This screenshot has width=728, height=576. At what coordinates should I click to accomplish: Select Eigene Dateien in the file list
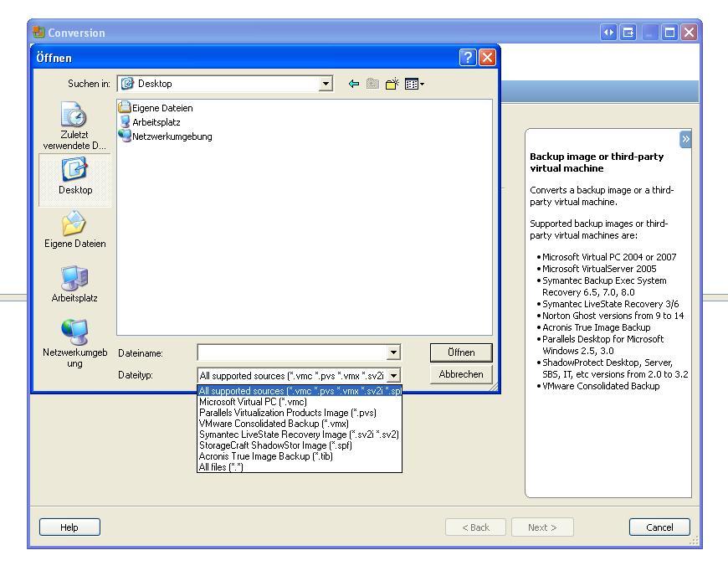(156, 108)
